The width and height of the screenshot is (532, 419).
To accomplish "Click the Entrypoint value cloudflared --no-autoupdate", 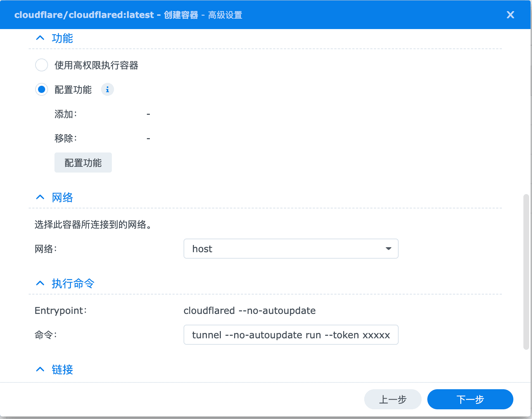I will coord(250,311).
